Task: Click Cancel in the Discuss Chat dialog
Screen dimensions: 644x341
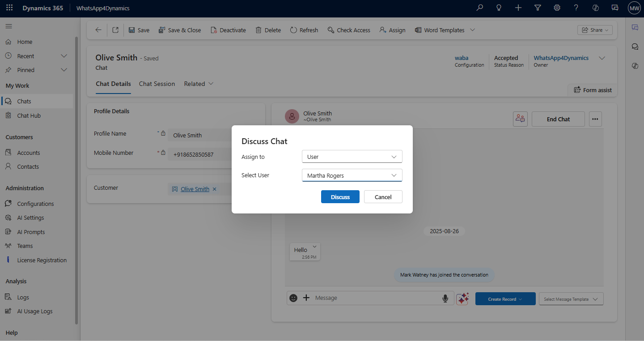Action: click(383, 197)
